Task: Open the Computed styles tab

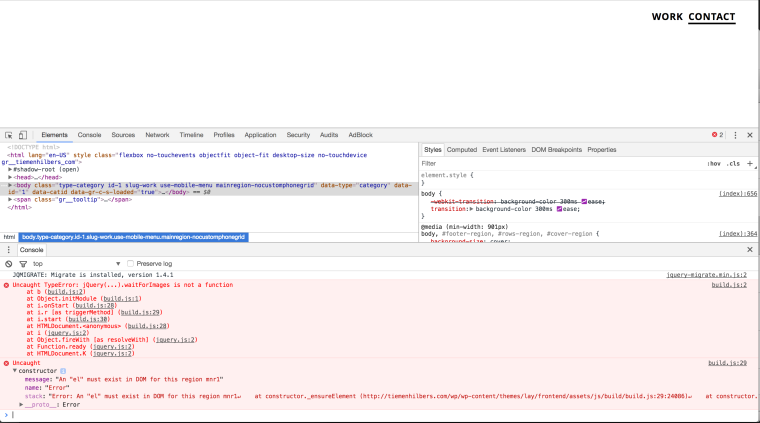Action: pos(461,149)
